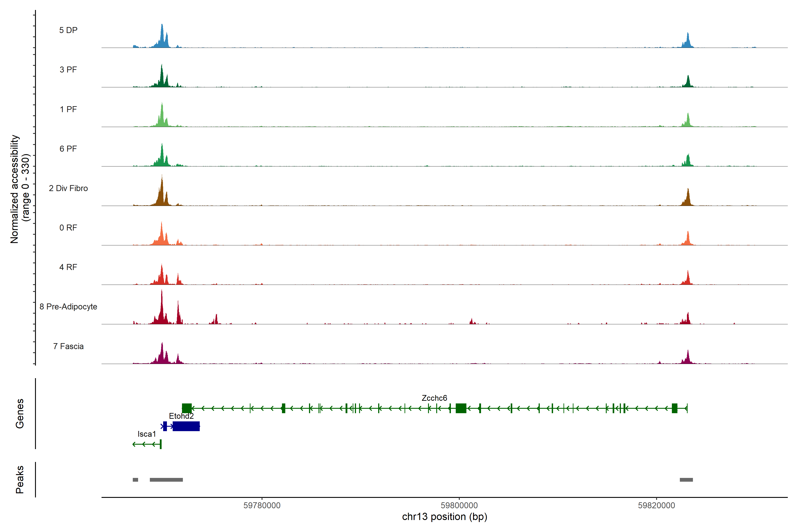This screenshot has width=798, height=532.
Task: Click the Genes panel label
Action: click(x=20, y=414)
